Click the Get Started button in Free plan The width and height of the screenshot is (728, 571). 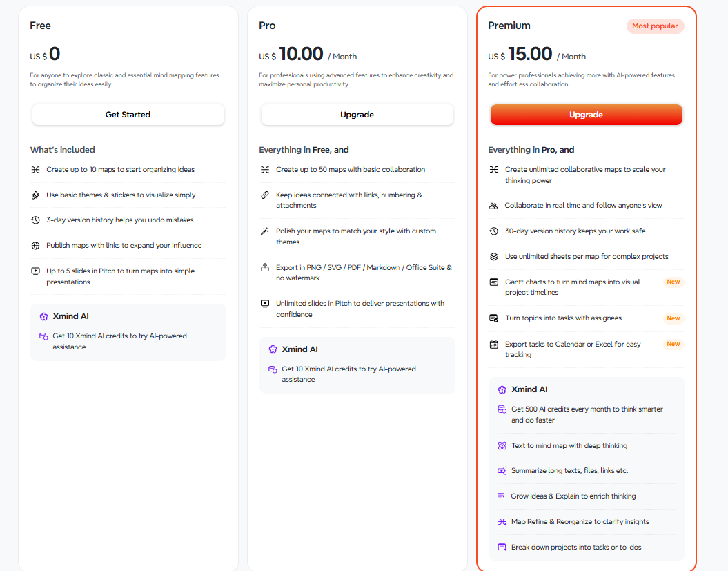[x=128, y=115]
